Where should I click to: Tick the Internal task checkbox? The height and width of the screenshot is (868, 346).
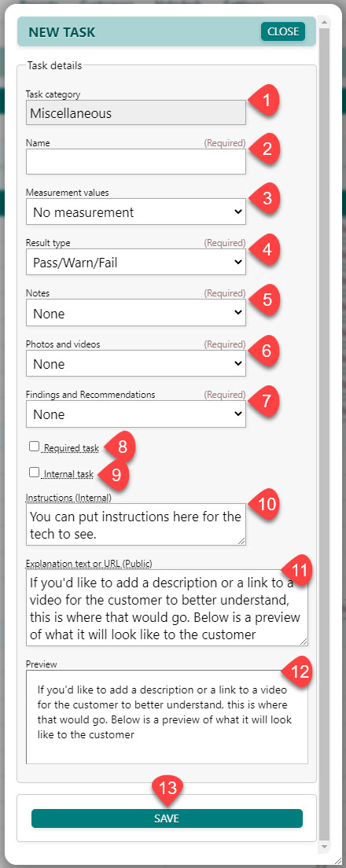coord(35,473)
